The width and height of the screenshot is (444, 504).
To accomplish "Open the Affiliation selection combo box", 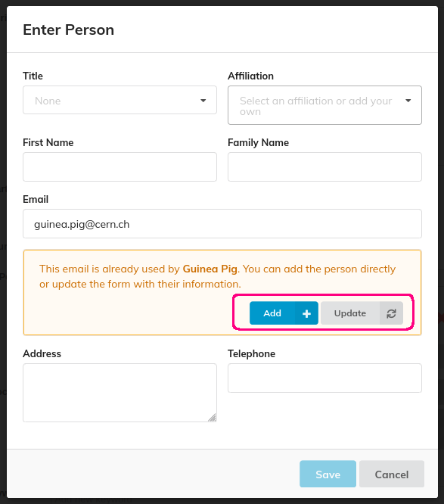I will point(324,105).
